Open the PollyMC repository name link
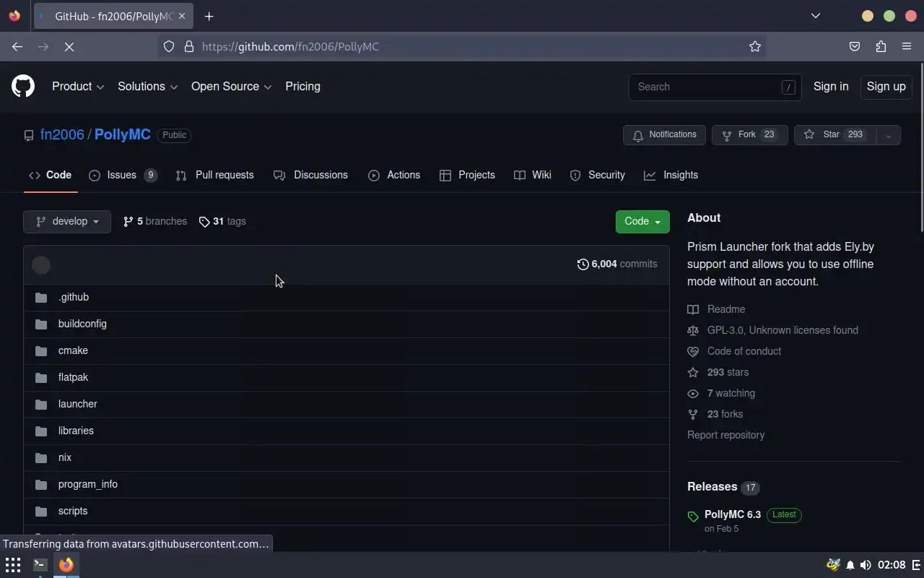This screenshot has width=924, height=578. click(123, 135)
